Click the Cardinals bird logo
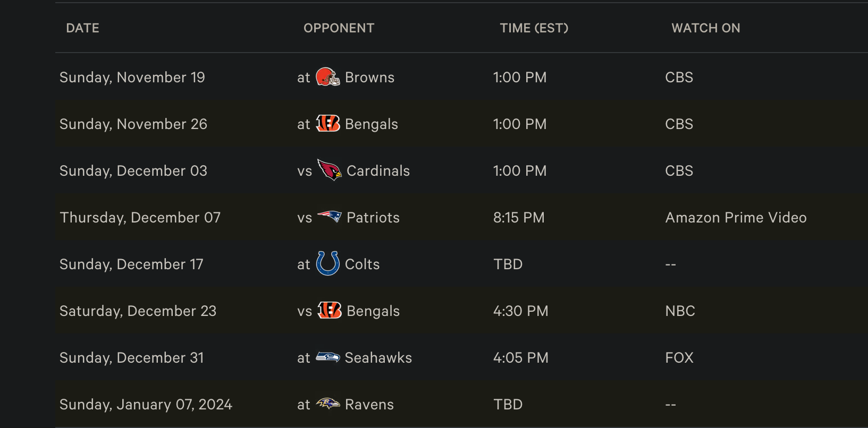Image resolution: width=868 pixels, height=428 pixels. click(329, 170)
